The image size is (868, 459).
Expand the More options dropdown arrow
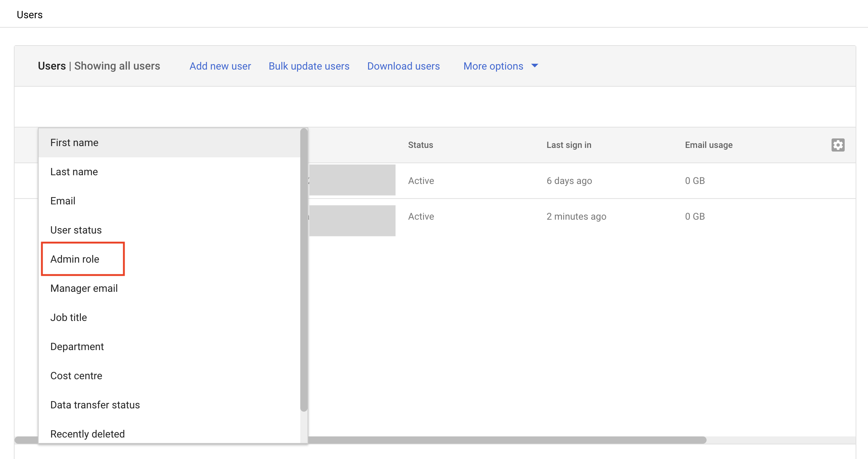[535, 66]
